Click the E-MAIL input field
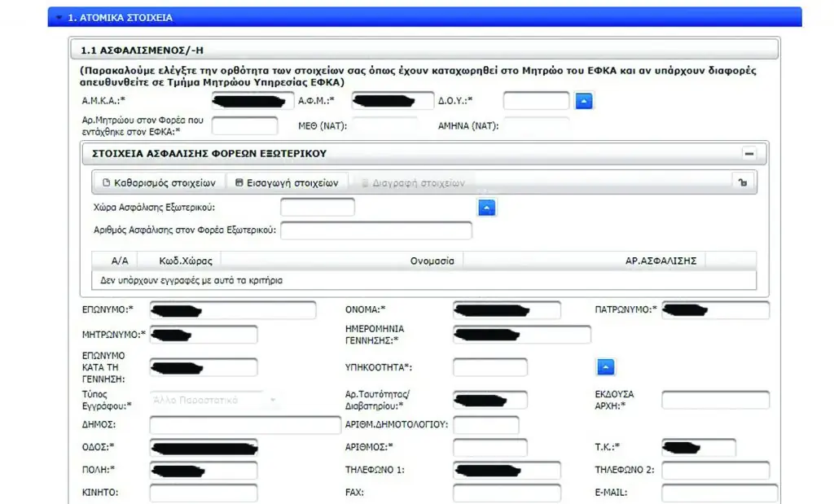The height and width of the screenshot is (504, 834). pos(720,493)
